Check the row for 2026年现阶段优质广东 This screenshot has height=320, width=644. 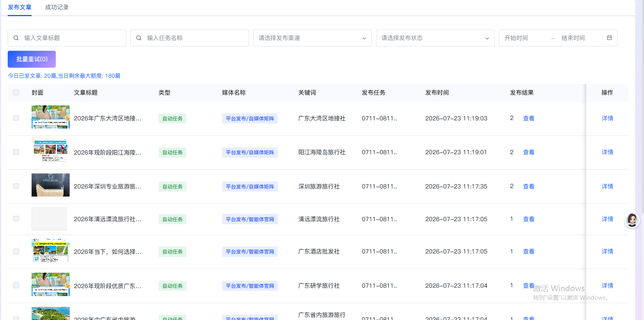(16, 285)
